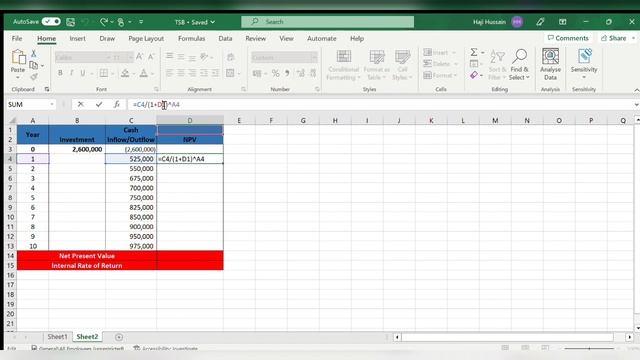
Task: Toggle Italic formatting
Action: pyautogui.click(x=71, y=73)
